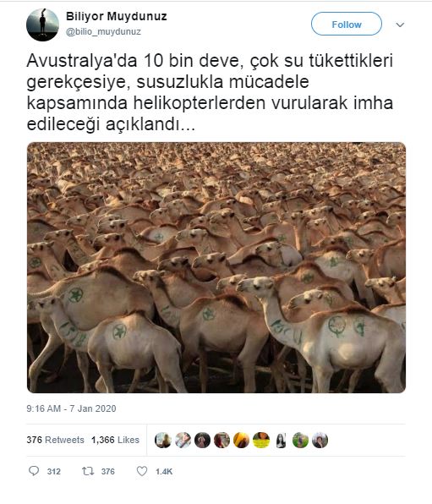Image resolution: width=432 pixels, height=504 pixels.
Task: Expand tweet options chevron next to Follow
Action: coord(400,25)
